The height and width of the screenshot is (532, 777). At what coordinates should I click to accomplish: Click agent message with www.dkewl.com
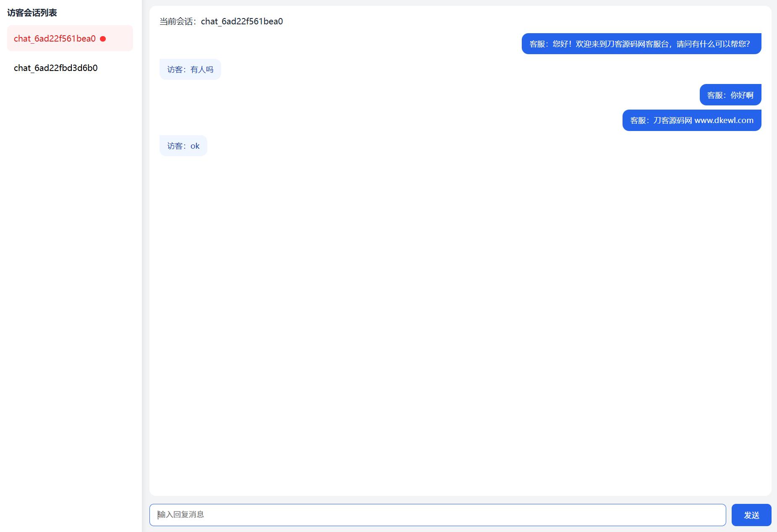692,121
